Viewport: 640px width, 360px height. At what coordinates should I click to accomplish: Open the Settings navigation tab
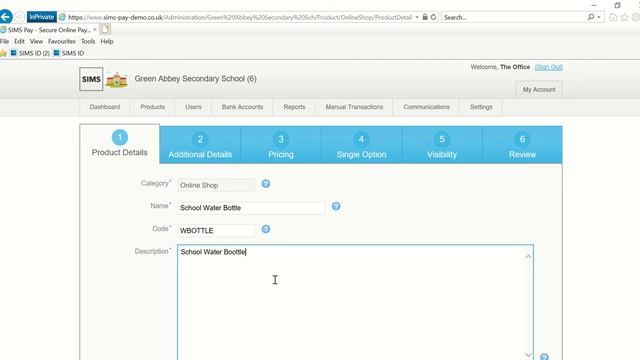pos(481,107)
